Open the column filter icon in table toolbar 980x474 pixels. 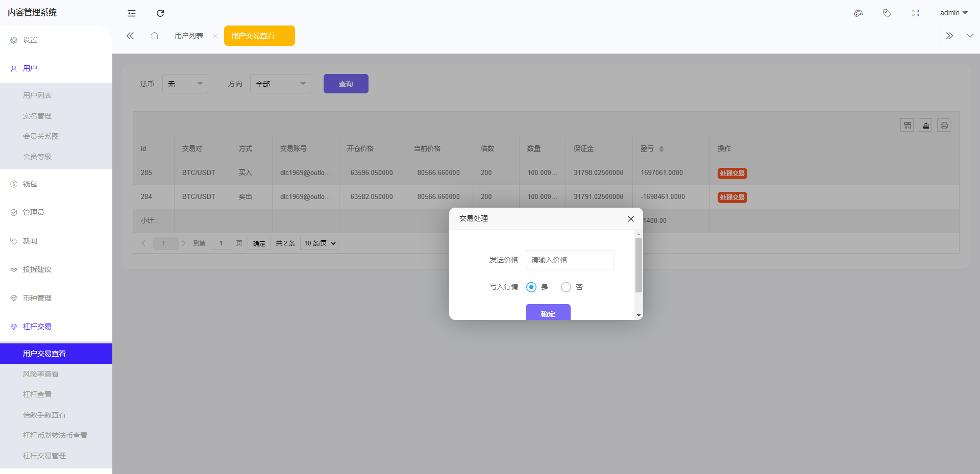907,126
